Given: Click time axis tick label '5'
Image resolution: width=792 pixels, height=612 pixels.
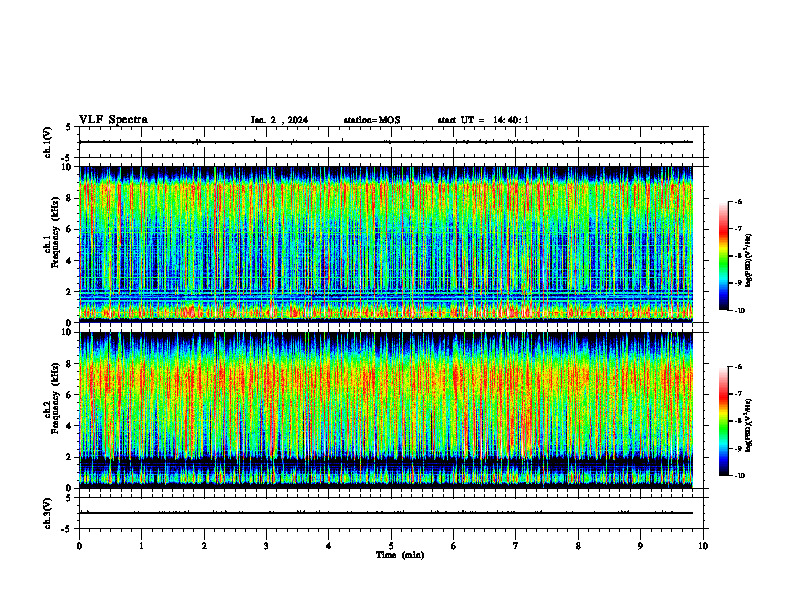Looking at the screenshot, I should [391, 546].
